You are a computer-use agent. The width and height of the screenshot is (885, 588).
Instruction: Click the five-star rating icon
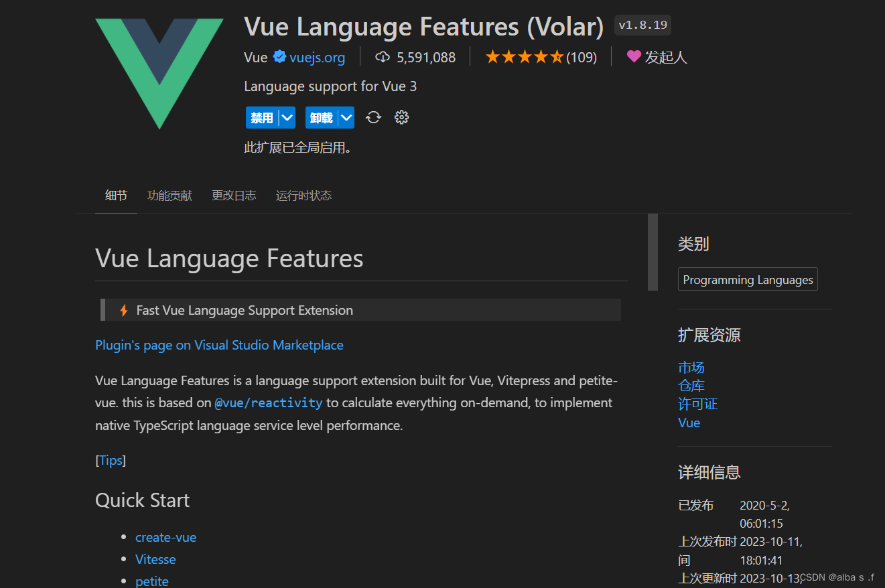(x=525, y=57)
